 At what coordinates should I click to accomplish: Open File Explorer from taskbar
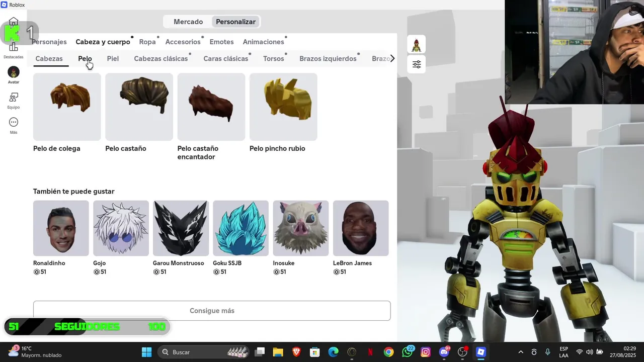point(278,352)
